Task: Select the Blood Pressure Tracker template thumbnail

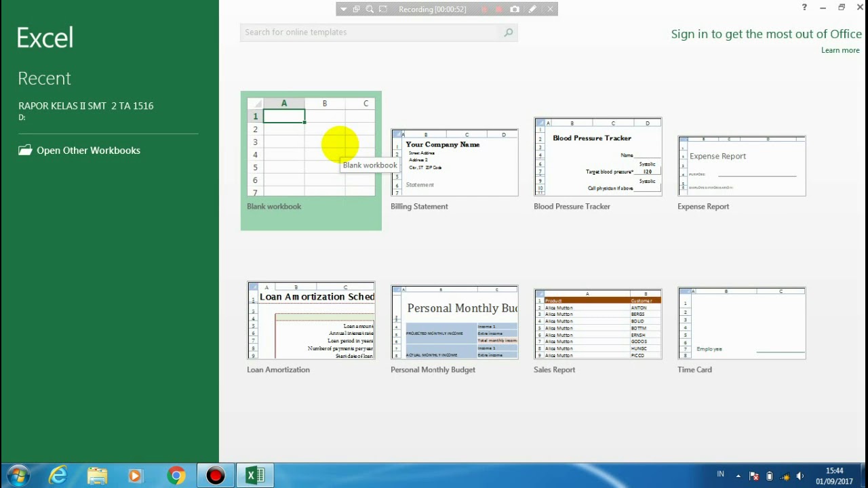Action: [597, 157]
